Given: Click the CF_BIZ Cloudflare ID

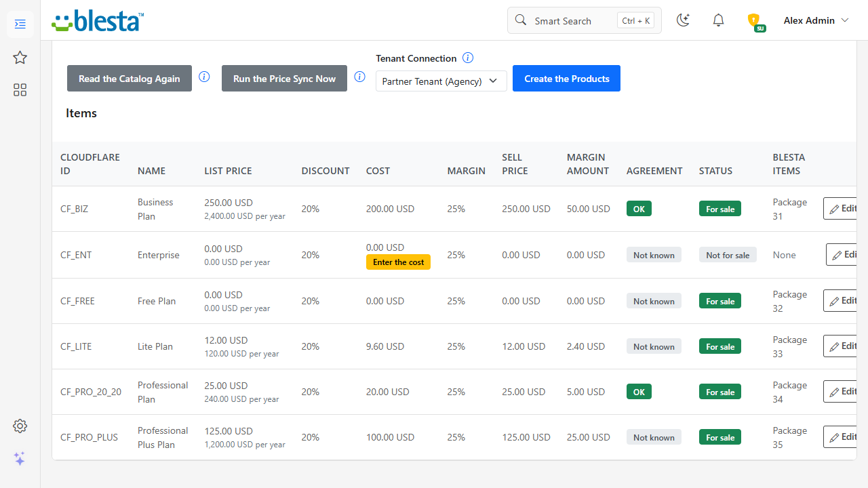Looking at the screenshot, I should point(75,209).
